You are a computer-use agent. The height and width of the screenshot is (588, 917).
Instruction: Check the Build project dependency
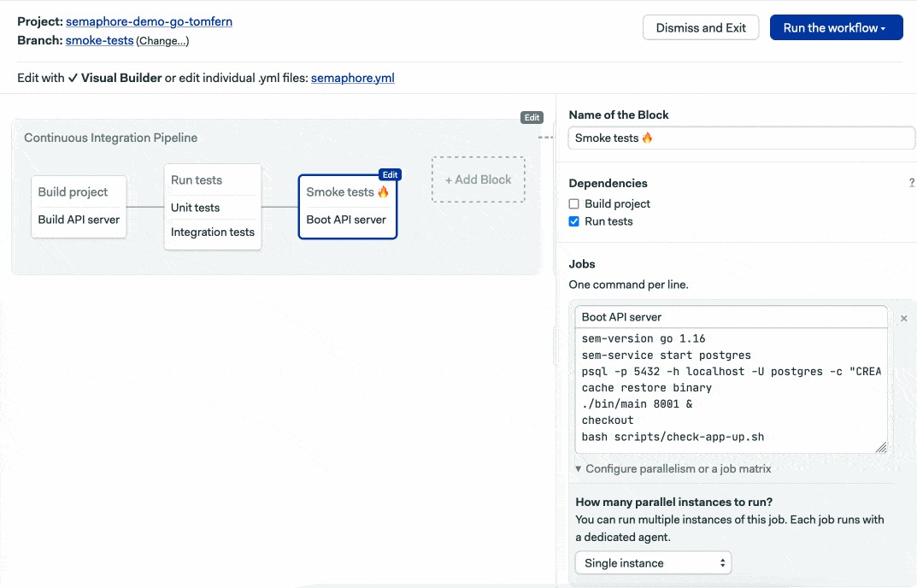[573, 203]
